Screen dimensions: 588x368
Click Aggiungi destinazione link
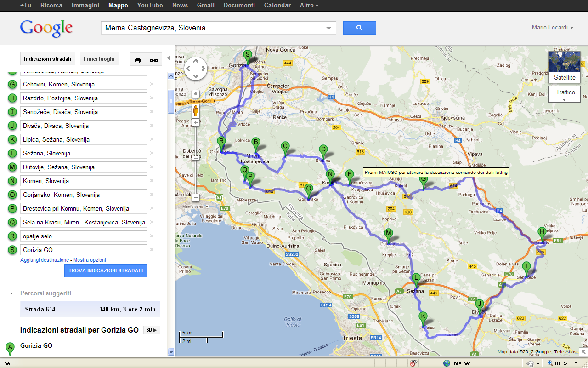point(45,260)
